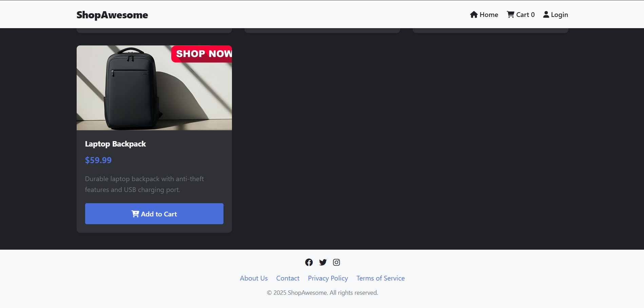The height and width of the screenshot is (308, 644).
Task: Click the house icon beside Home
Action: (474, 15)
